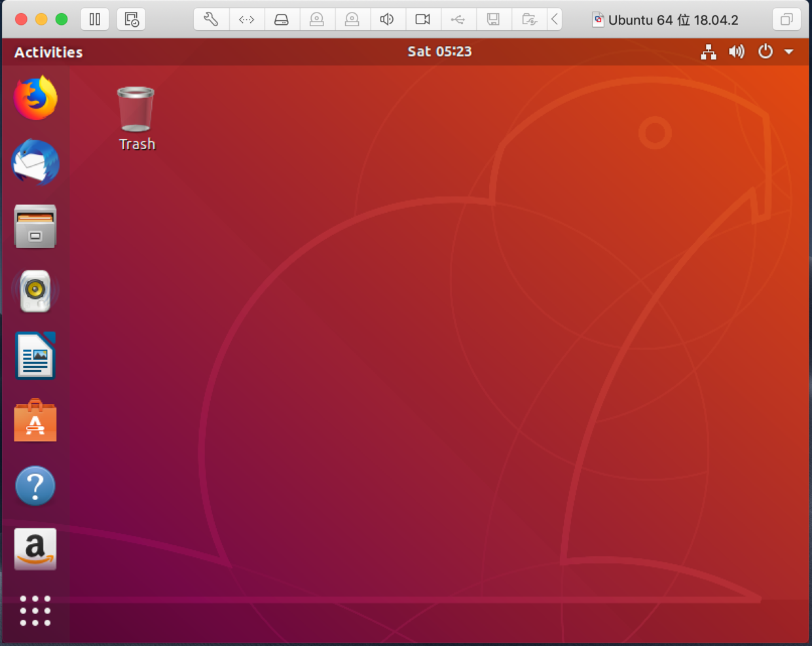Open the Files application
812x646 pixels.
(35, 226)
